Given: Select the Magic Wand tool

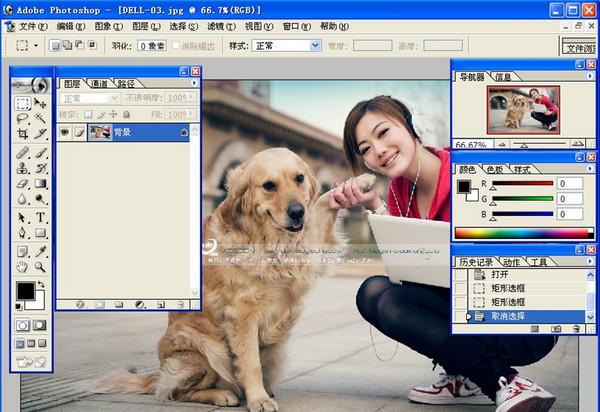Looking at the screenshot, I should (40, 119).
